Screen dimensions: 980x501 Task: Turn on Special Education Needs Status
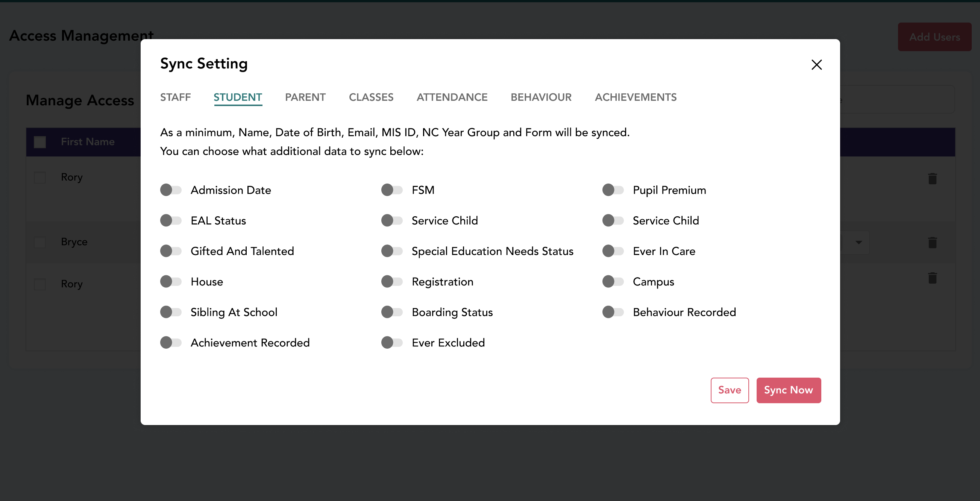click(x=391, y=251)
